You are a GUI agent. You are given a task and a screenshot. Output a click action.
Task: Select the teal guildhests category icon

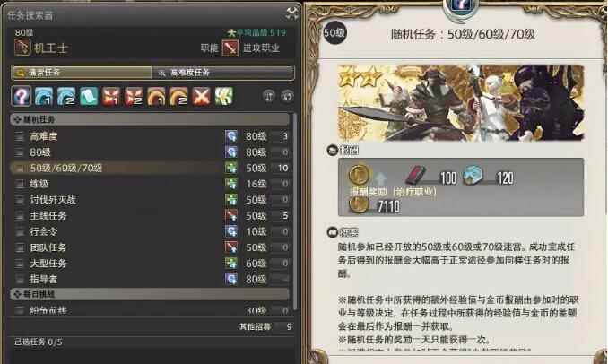click(89, 96)
